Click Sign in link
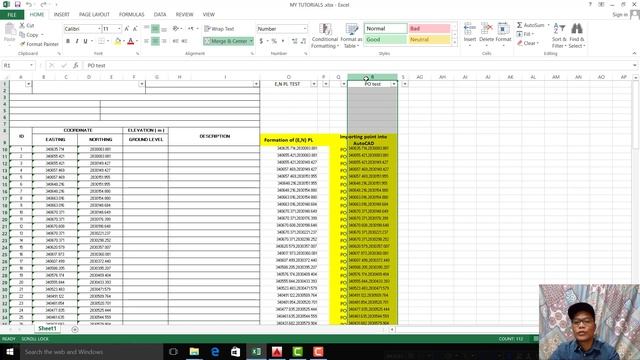This screenshot has height=360, width=640. point(620,14)
